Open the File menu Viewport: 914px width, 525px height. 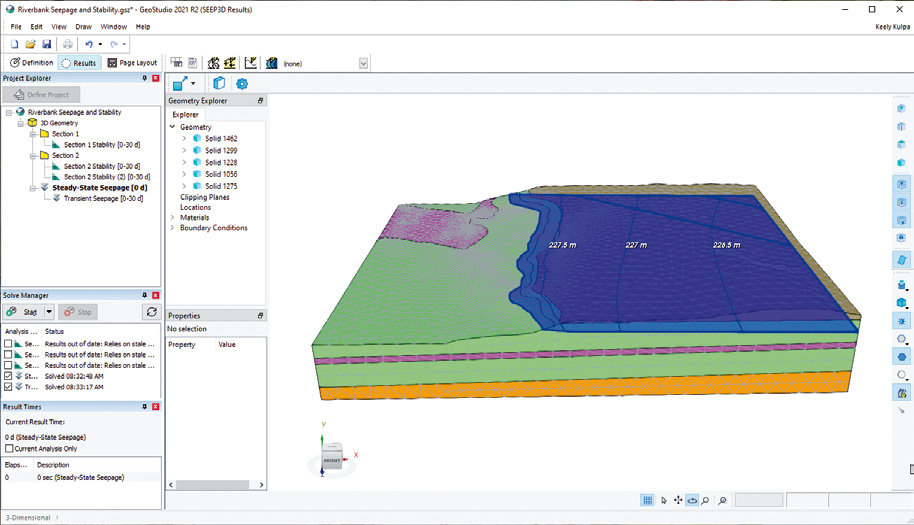click(x=16, y=27)
